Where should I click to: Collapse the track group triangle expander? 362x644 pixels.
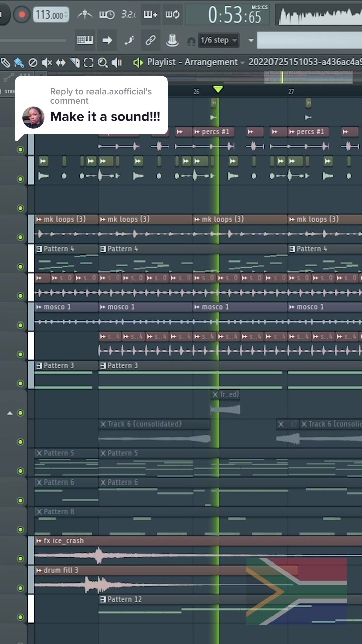tap(9, 413)
